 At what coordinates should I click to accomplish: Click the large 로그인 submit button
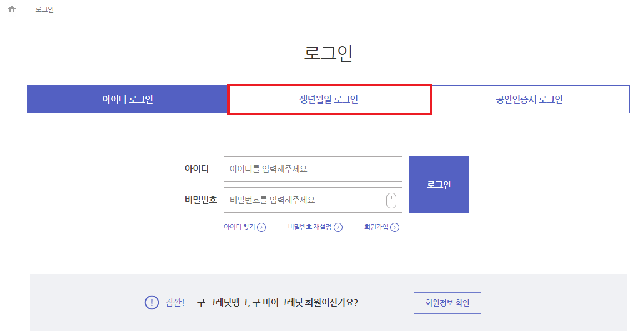pos(439,185)
